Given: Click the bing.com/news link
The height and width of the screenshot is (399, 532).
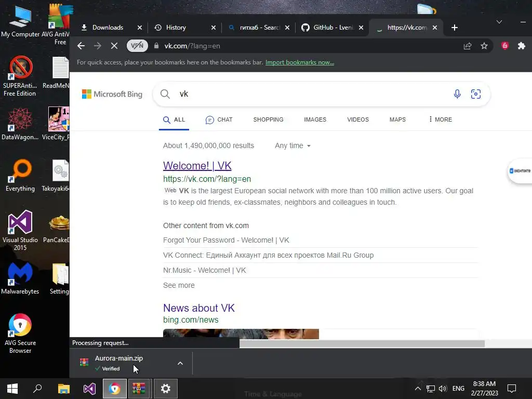Looking at the screenshot, I should click(x=191, y=320).
